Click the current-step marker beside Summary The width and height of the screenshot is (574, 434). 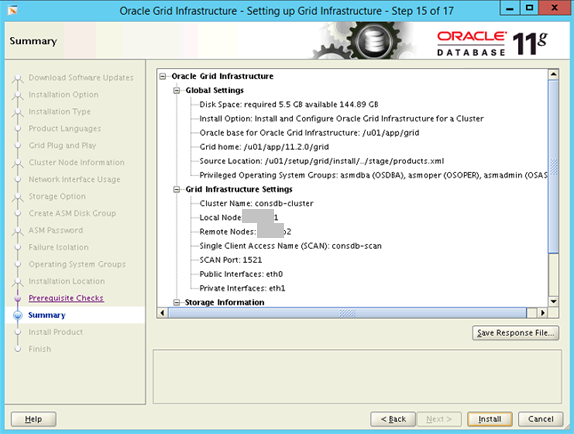[x=17, y=315]
